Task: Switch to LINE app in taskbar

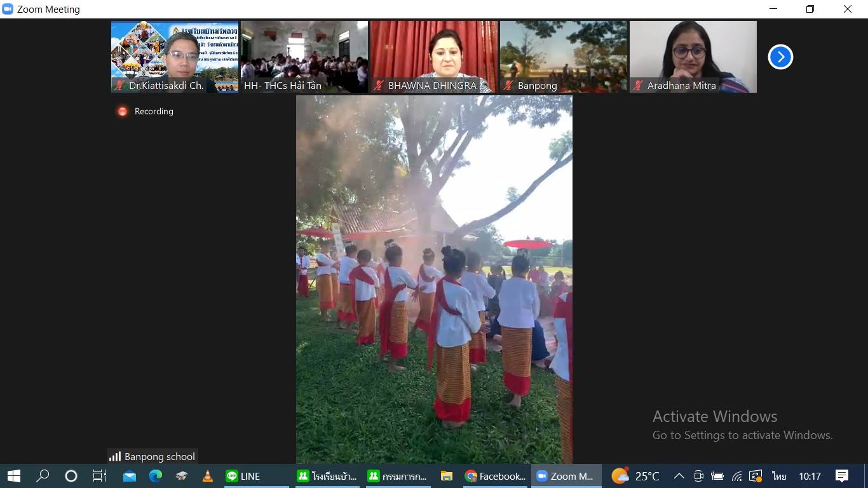Action: click(243, 476)
